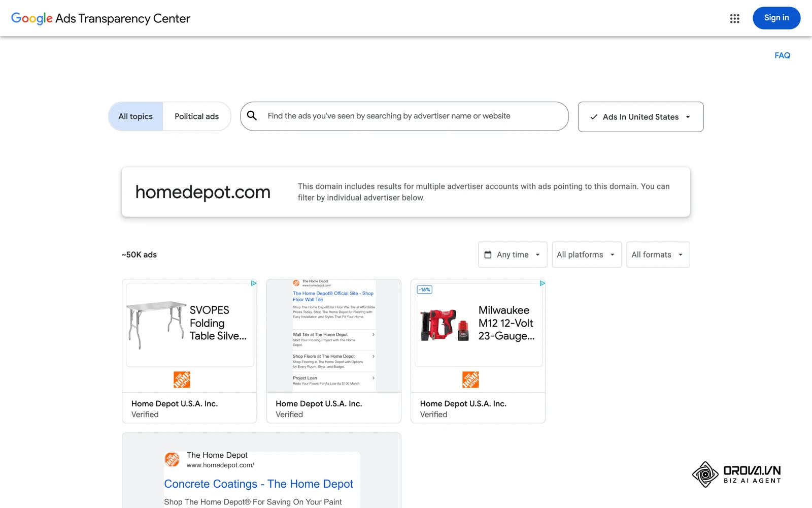Click Ads Transparency Center title text
Image resolution: width=812 pixels, height=508 pixels.
123,19
